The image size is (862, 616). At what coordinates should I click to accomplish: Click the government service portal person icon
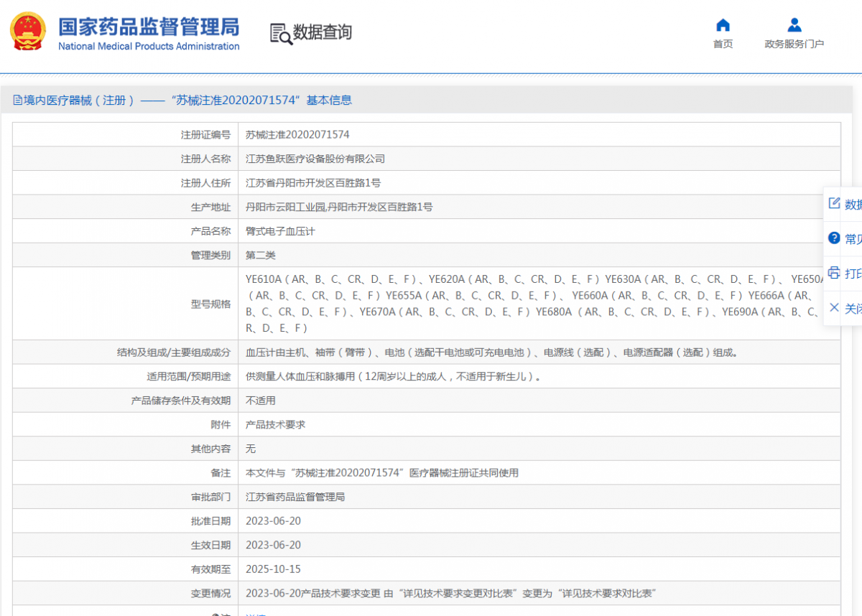pos(794,25)
